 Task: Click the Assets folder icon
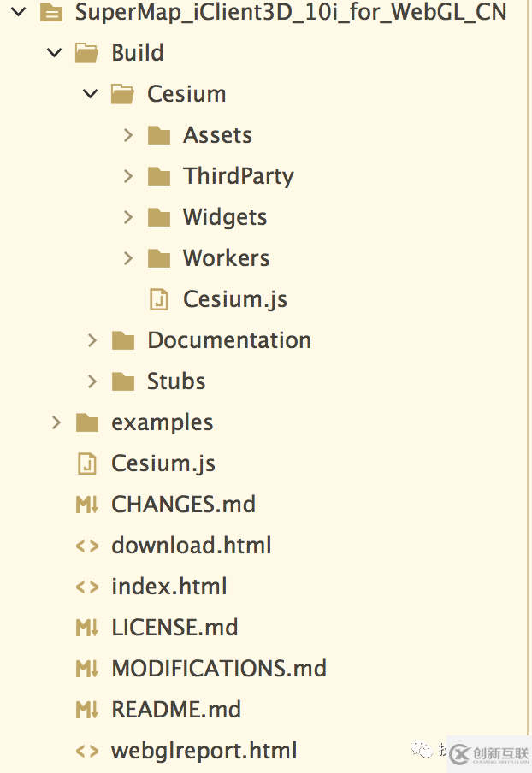click(x=159, y=135)
